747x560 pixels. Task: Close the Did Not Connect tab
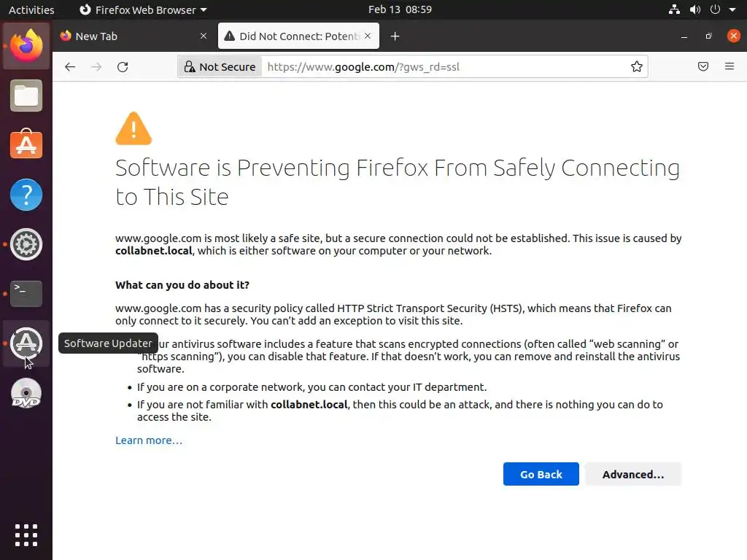368,36
